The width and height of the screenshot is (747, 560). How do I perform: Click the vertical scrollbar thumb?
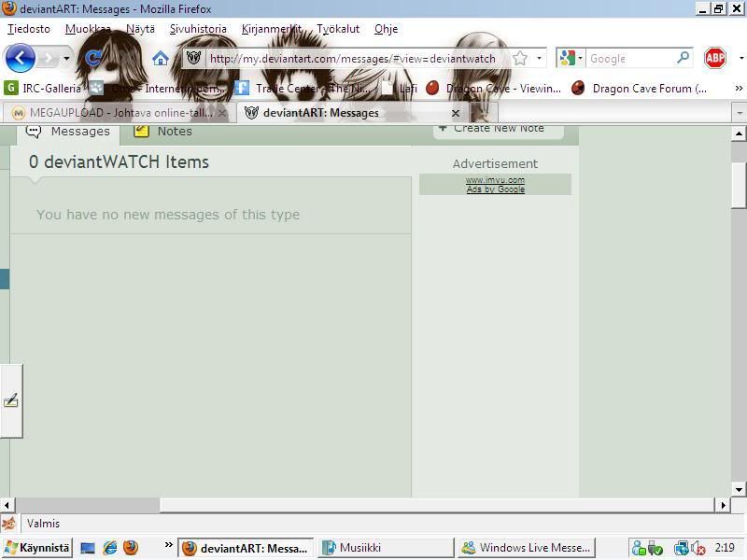tap(739, 186)
